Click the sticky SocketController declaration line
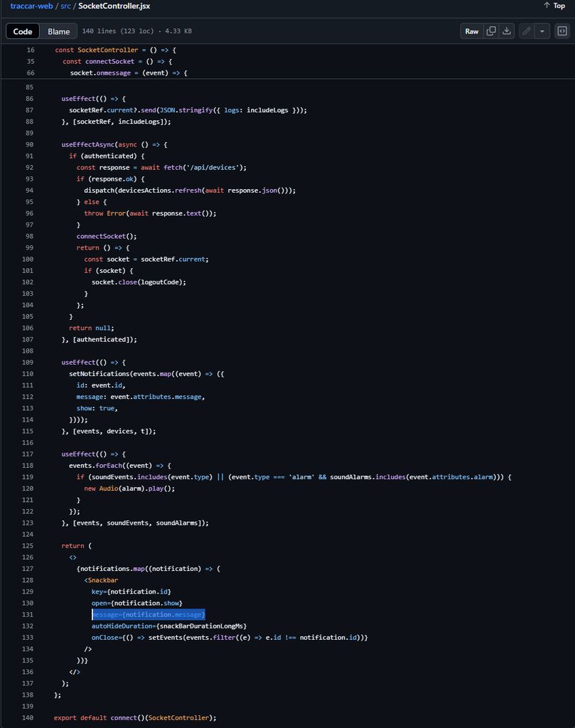The width and height of the screenshot is (575, 728). pyautogui.click(x=115, y=50)
